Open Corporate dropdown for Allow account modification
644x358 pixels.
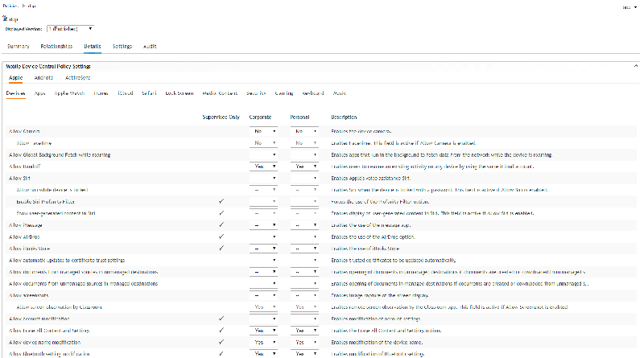click(263, 319)
